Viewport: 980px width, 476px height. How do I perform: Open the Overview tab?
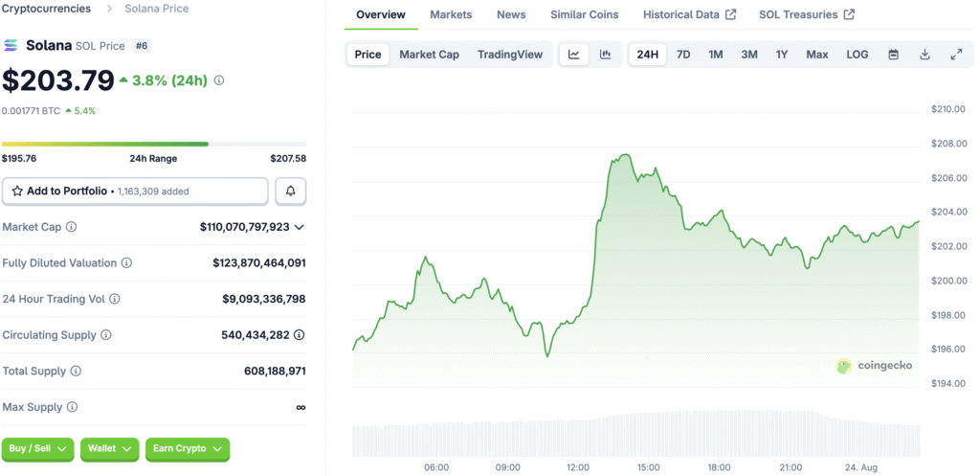coord(381,14)
